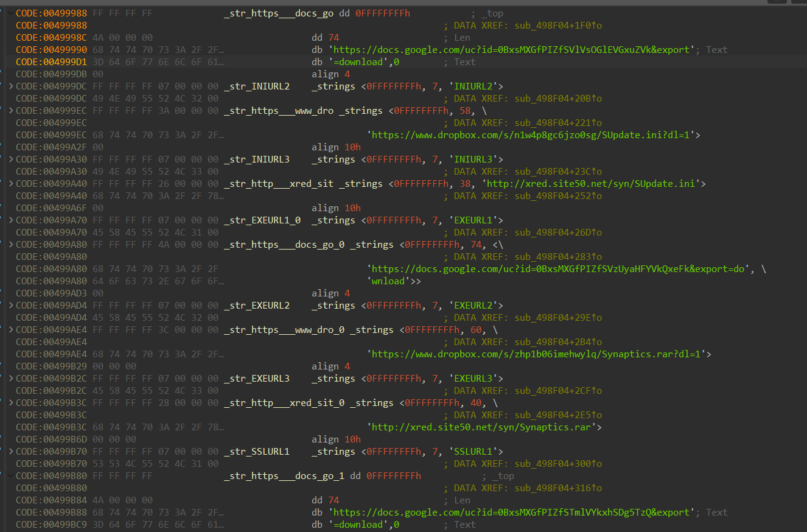Expand the _str_INIURL3 data item

click(10, 159)
